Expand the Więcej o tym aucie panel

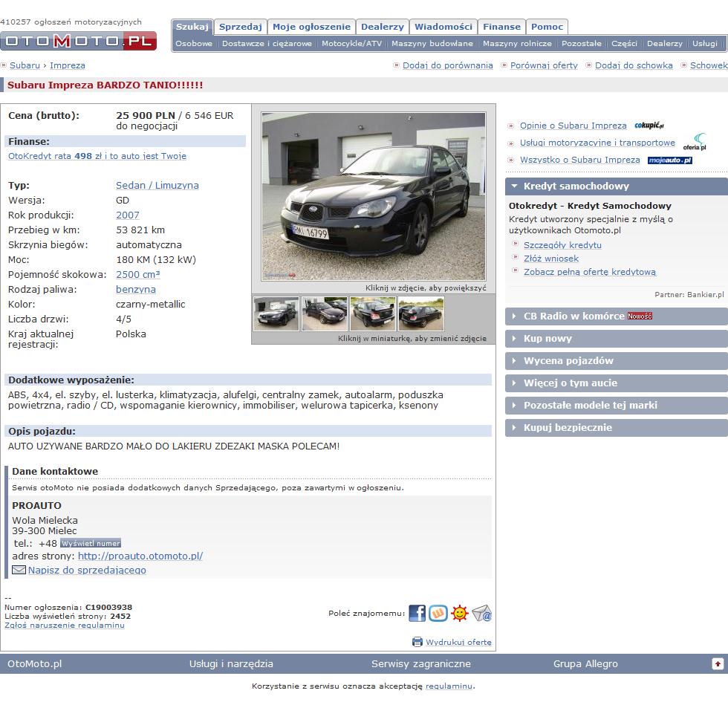(616, 383)
